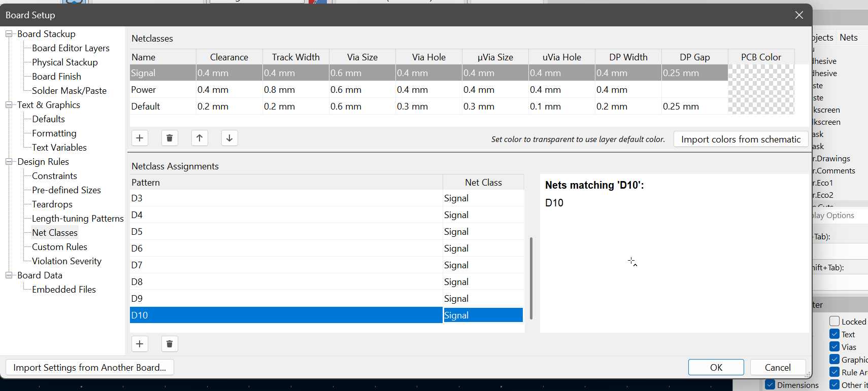Add a new netclass assignment pattern row

[x=140, y=344]
